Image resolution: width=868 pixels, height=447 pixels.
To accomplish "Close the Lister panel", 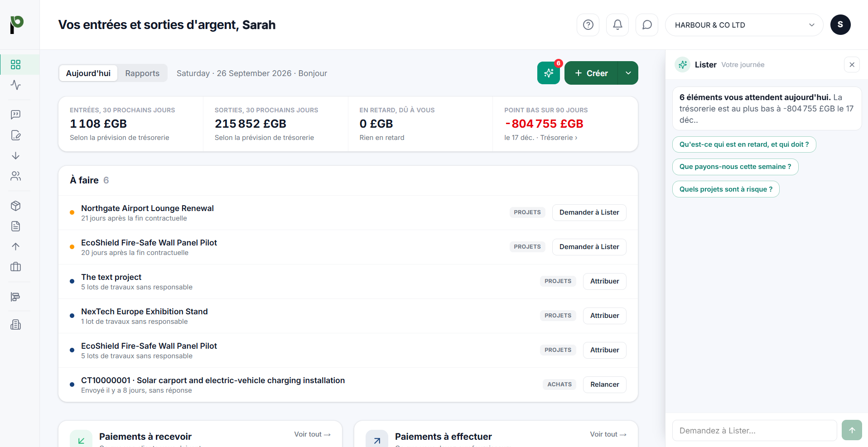I will coord(852,65).
